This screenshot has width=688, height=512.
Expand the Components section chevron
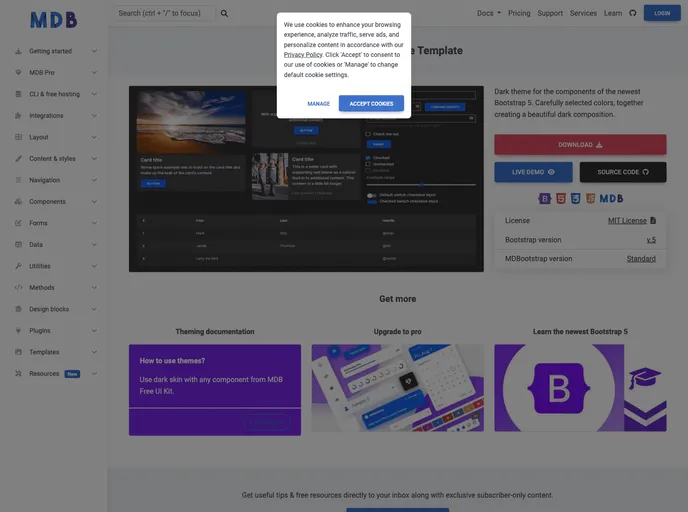point(94,202)
